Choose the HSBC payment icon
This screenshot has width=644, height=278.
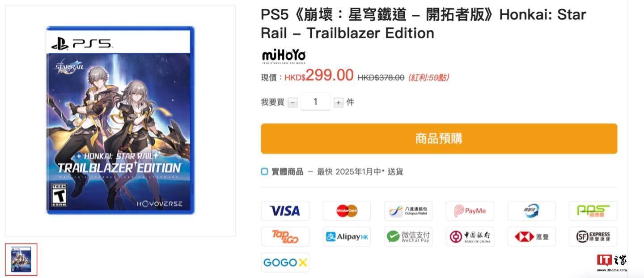tap(531, 236)
